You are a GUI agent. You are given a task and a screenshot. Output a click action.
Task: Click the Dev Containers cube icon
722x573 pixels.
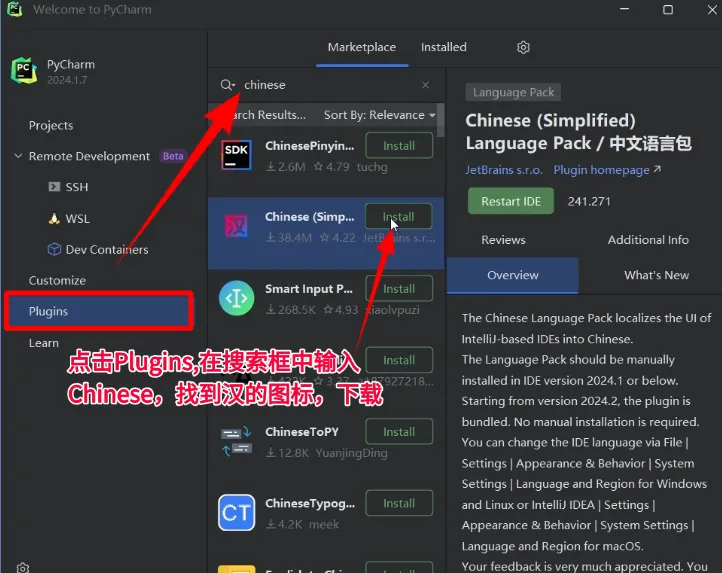(x=54, y=249)
